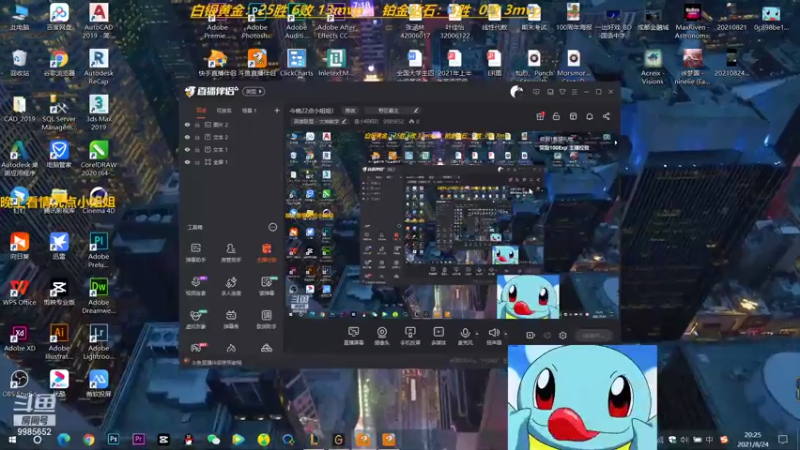The width and height of the screenshot is (800, 450).
Task: Click the 修改 button beside the stream title
Action: point(350,110)
